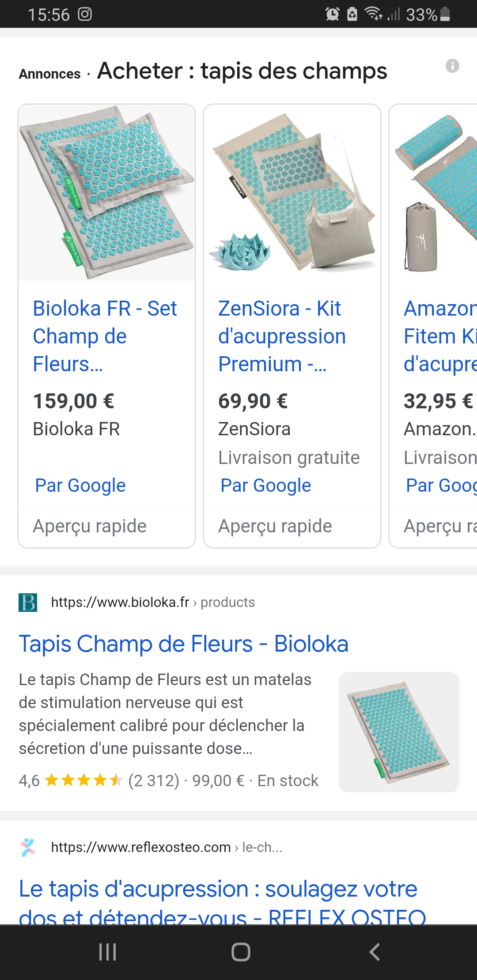Open the info icon next to the ads header

click(x=452, y=66)
